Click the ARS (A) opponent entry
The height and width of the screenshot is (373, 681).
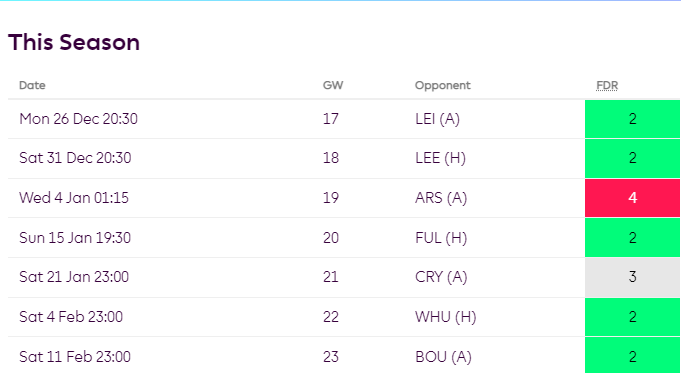point(441,198)
